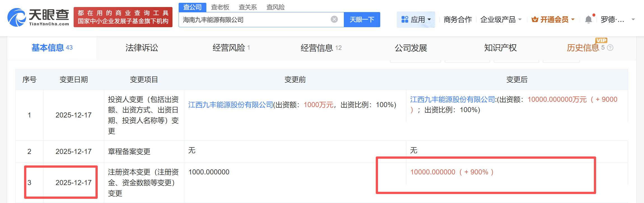Open the TianYanCha logo homepage
Image resolution: width=644 pixels, height=203 pixels.
38,17
